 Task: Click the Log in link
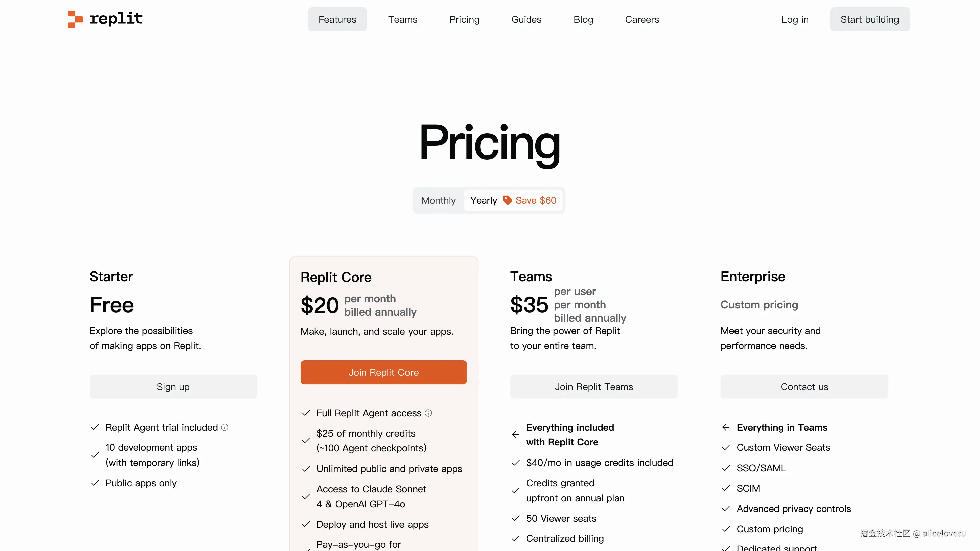pos(795,19)
